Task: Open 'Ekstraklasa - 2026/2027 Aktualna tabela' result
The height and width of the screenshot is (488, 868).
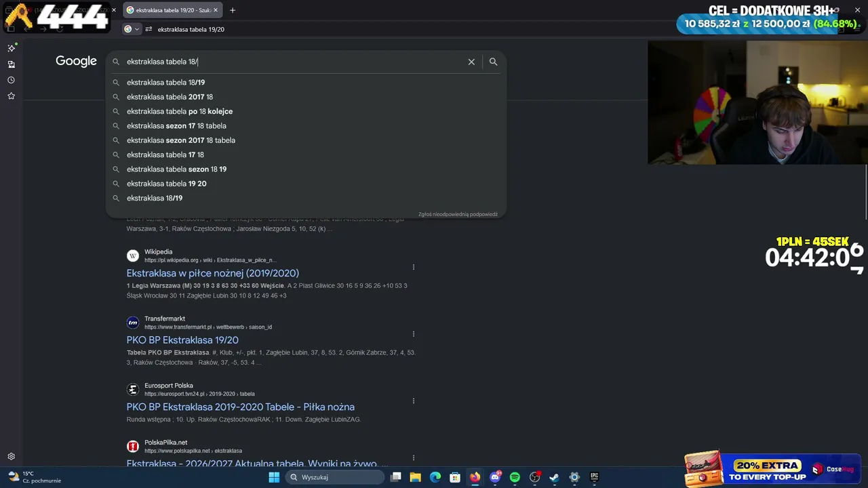Action: coord(257,464)
